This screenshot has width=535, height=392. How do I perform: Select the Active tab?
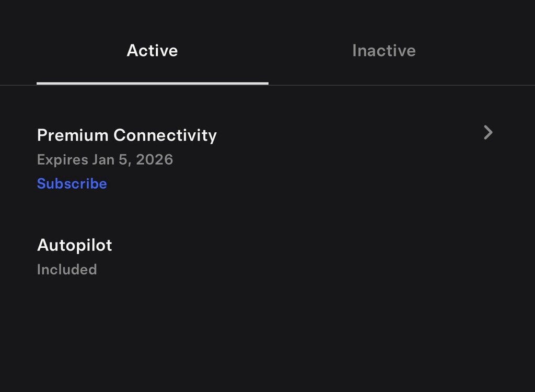pos(152,51)
